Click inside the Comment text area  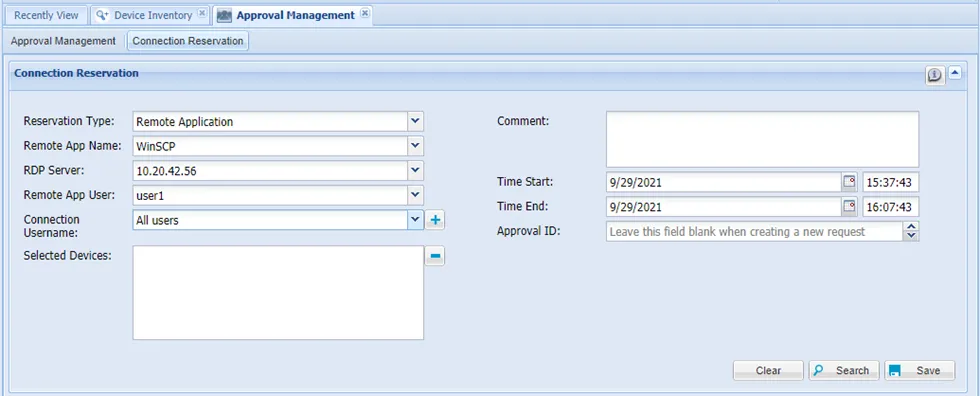coord(762,139)
